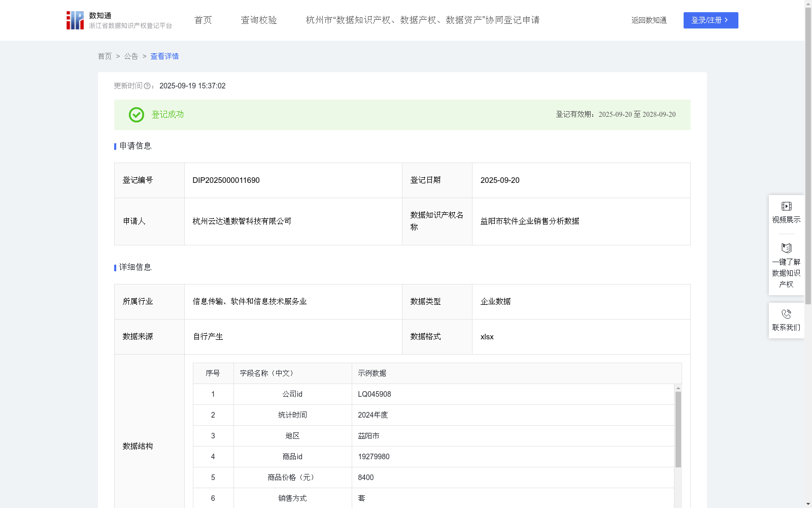Select applicant 杭州云达通数智科技有限公司
The width and height of the screenshot is (812, 508).
coord(242,221)
